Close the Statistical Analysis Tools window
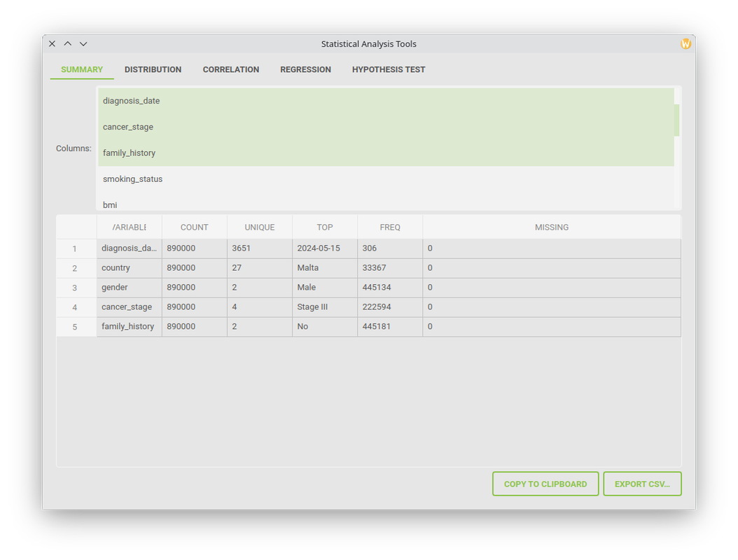Image resolution: width=738 pixels, height=560 pixels. tap(53, 44)
